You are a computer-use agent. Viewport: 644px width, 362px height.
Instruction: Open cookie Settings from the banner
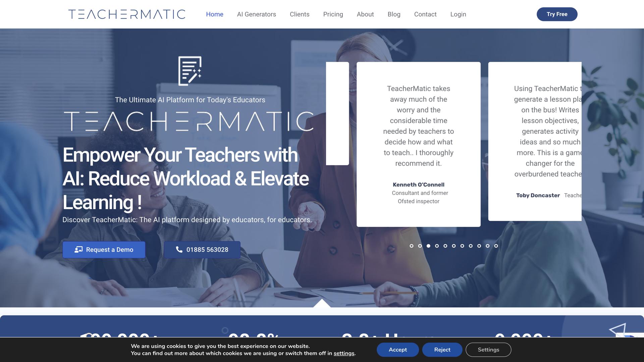coord(488,350)
